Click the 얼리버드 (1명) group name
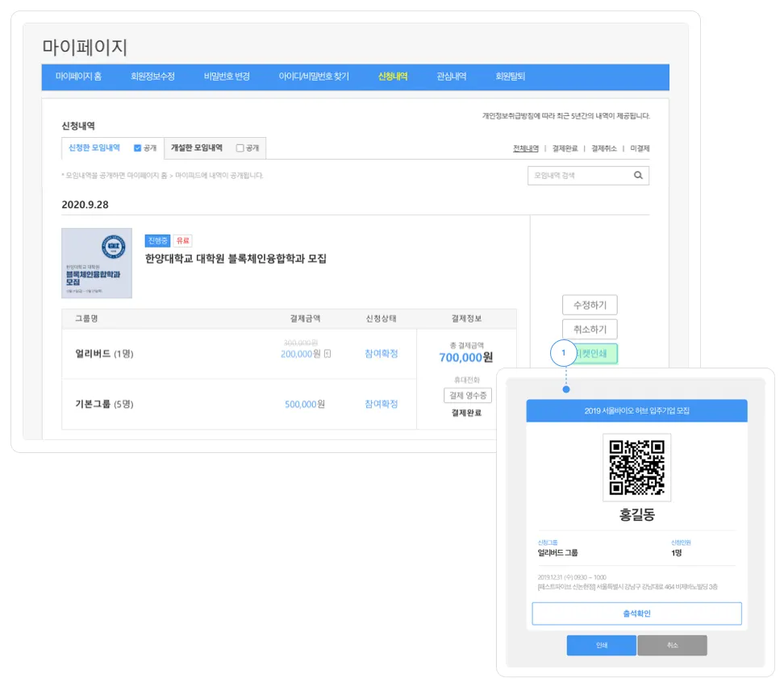The image size is (784, 686). (104, 354)
